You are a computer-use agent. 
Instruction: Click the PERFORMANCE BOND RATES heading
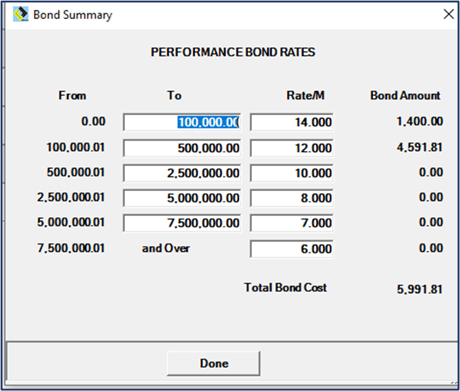[x=233, y=52]
